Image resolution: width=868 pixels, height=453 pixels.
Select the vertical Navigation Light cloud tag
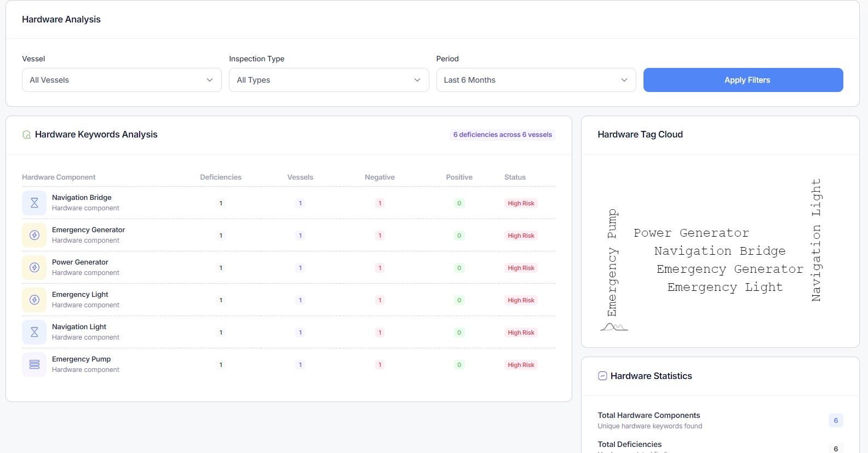point(816,240)
